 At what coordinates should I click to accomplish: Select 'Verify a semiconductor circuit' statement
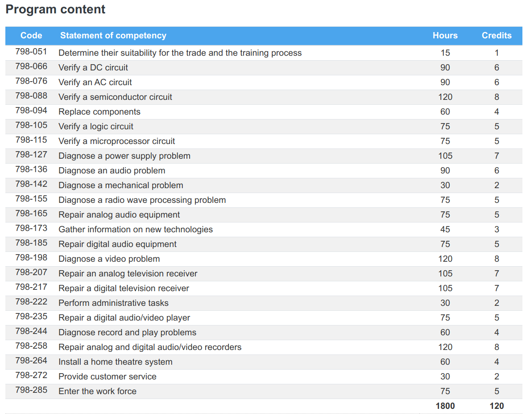115,97
